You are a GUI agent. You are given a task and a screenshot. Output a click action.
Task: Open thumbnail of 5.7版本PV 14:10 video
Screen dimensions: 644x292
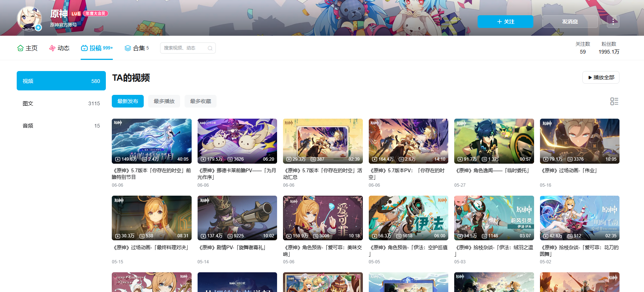409,141
